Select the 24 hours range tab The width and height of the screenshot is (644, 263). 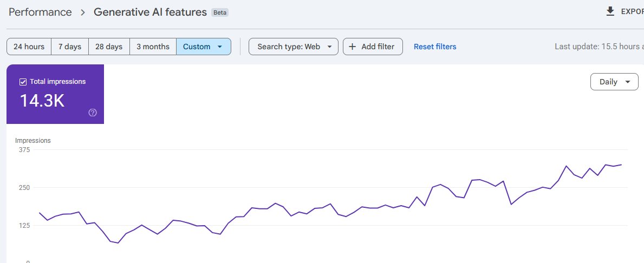click(x=29, y=47)
